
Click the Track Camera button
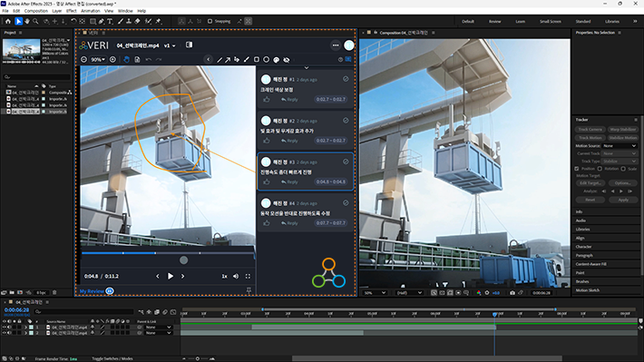point(590,130)
